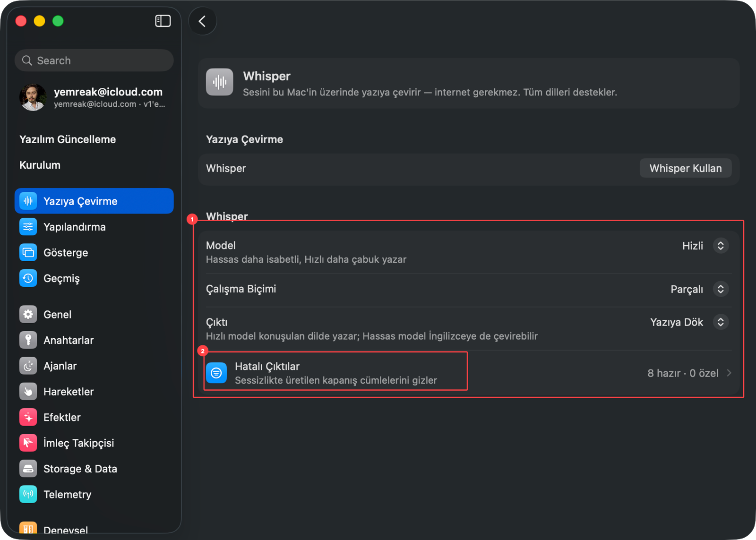The height and width of the screenshot is (540, 756).
Task: Go back with the chevron arrow
Action: point(203,21)
